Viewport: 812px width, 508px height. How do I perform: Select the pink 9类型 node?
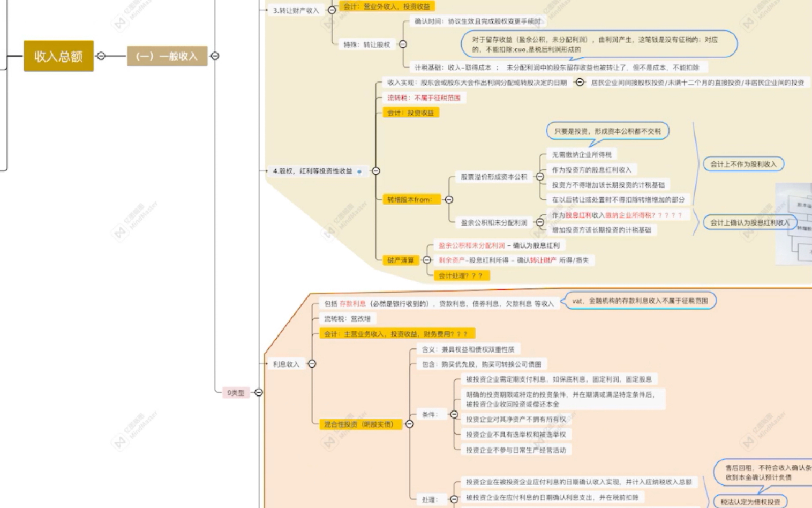[x=236, y=393]
